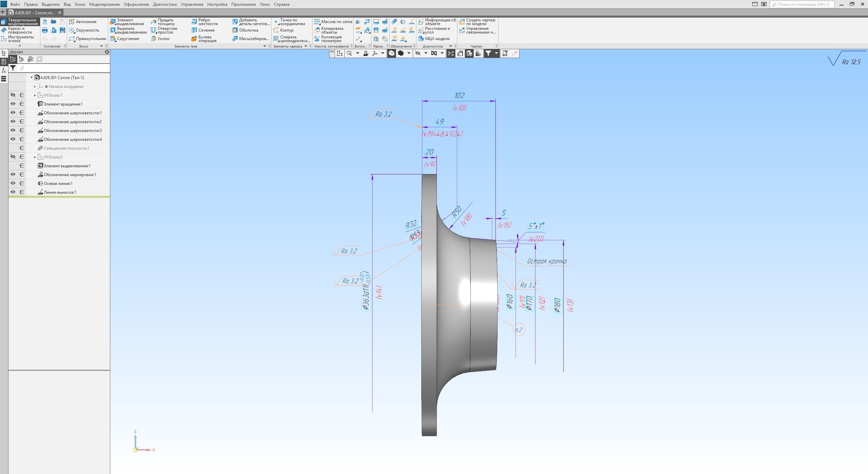Select Элемент выдавливания:1 in tree
Screen dimensions: 868x474
[x=67, y=166]
